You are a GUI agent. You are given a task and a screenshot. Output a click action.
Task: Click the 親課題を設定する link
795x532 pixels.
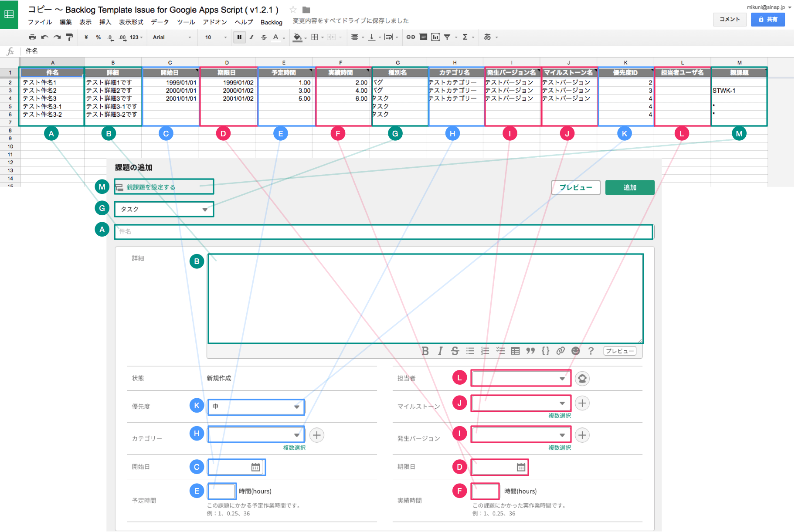[x=151, y=187]
